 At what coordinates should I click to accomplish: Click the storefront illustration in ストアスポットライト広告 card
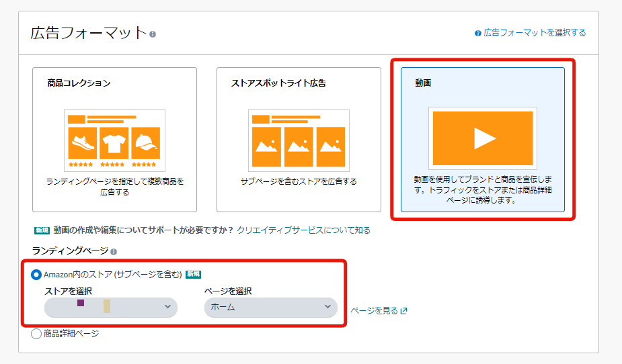click(x=299, y=140)
